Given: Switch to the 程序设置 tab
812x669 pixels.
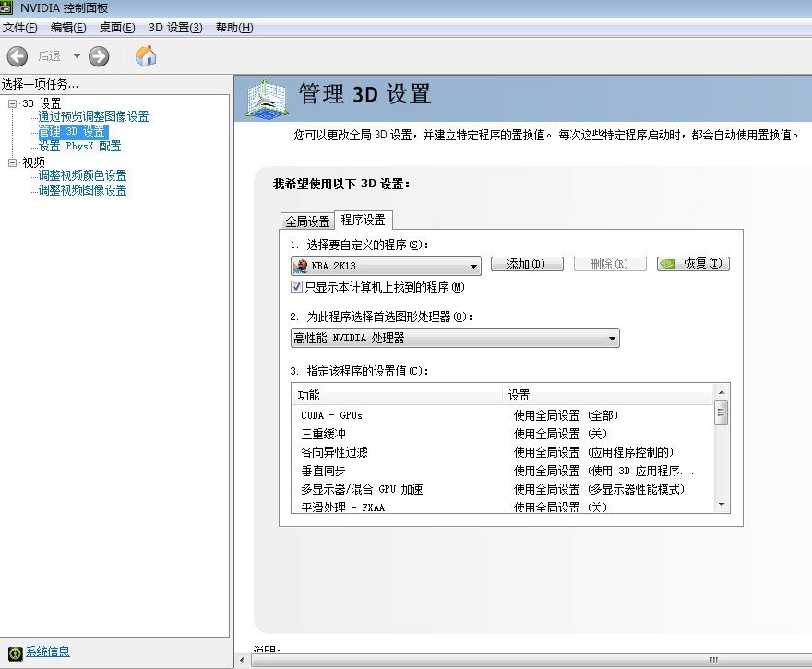Looking at the screenshot, I should [x=363, y=220].
